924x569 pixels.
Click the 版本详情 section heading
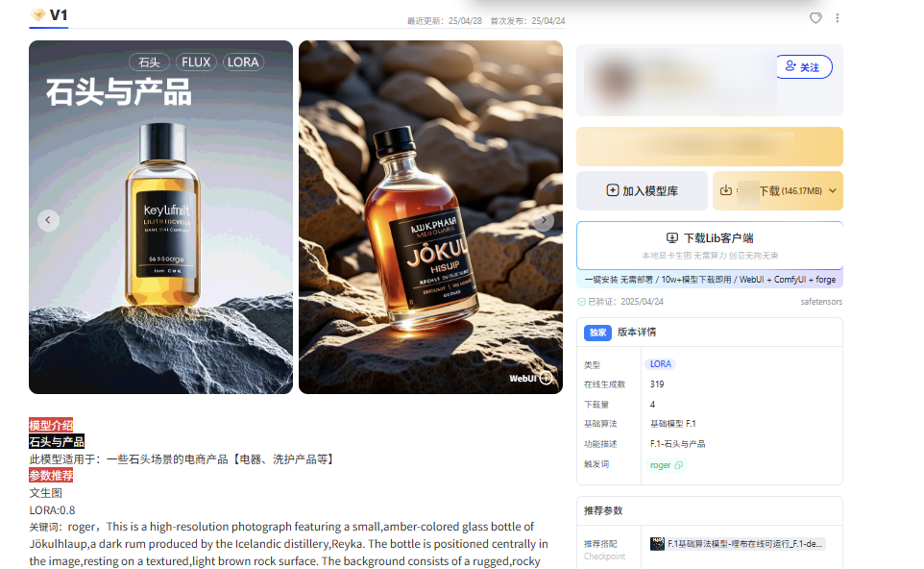[637, 332]
